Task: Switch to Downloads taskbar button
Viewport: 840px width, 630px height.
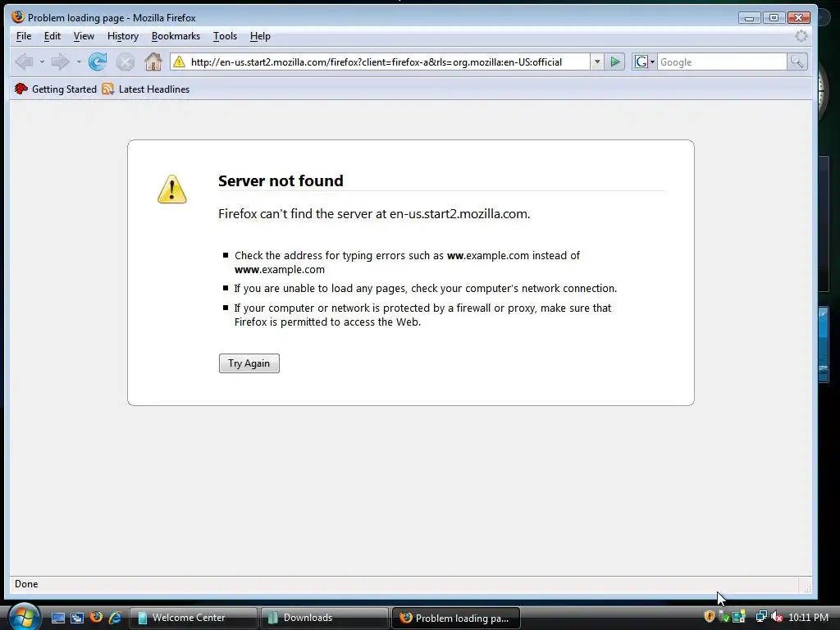Action: (325, 618)
